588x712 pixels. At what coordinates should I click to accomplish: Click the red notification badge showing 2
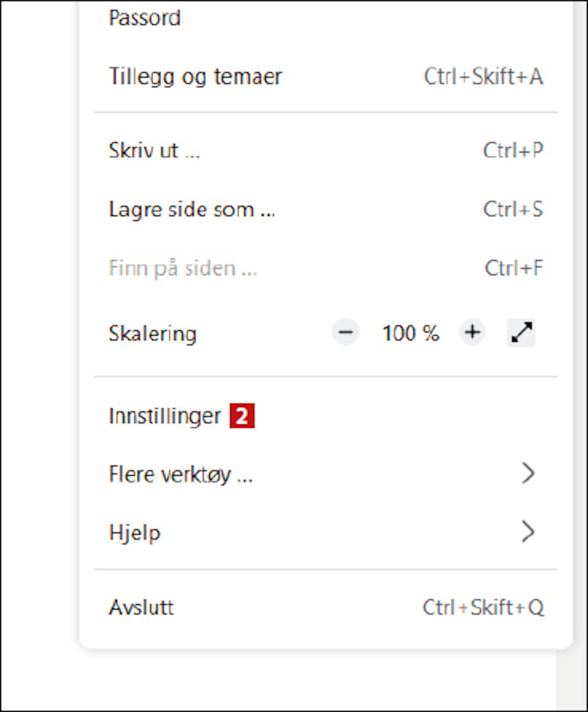(242, 415)
